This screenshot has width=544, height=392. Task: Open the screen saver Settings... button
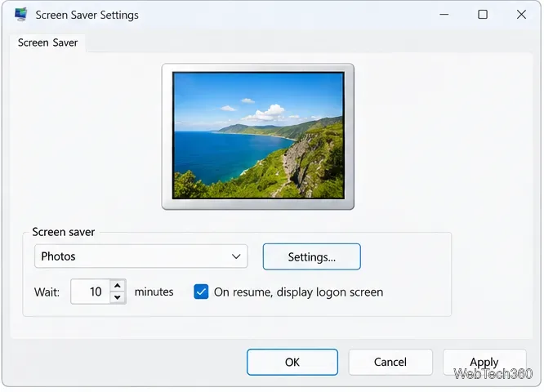pyautogui.click(x=311, y=256)
